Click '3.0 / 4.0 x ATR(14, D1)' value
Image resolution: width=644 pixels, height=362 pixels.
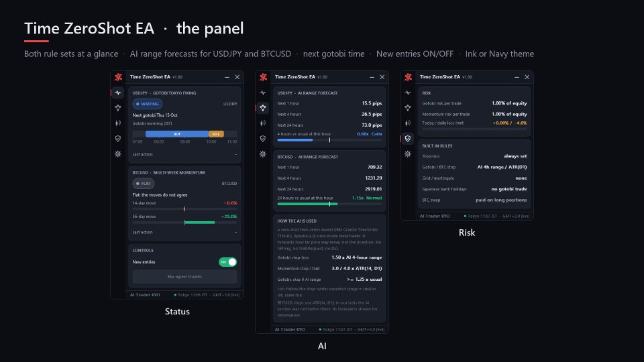[357, 268]
